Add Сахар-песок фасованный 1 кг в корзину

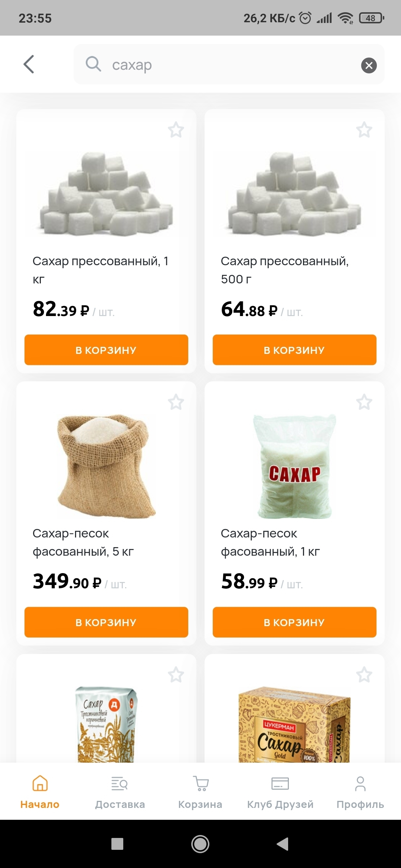[x=294, y=622]
